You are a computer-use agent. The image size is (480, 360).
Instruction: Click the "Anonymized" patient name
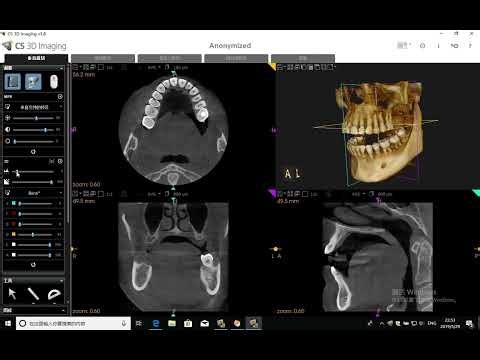click(x=230, y=46)
